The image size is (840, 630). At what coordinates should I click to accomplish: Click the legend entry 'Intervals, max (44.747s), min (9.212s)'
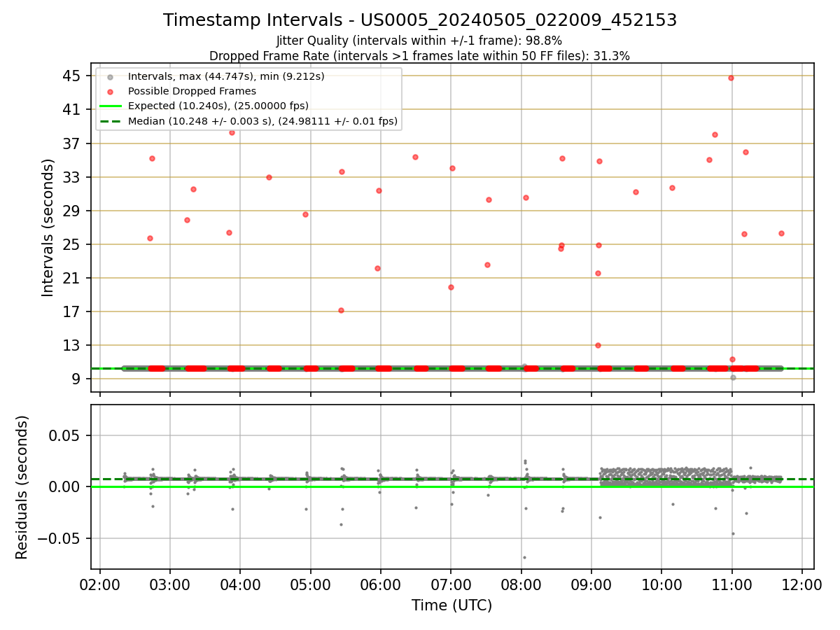pos(226,76)
